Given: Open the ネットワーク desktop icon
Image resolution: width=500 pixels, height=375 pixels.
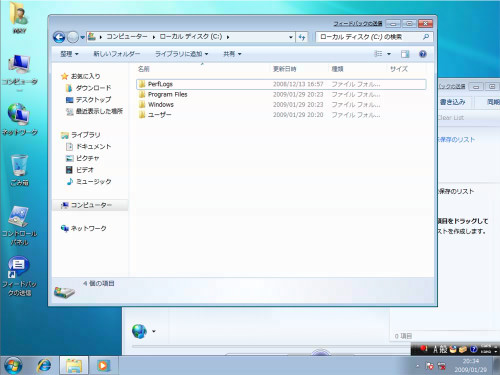Looking at the screenshot, I should 20,119.
